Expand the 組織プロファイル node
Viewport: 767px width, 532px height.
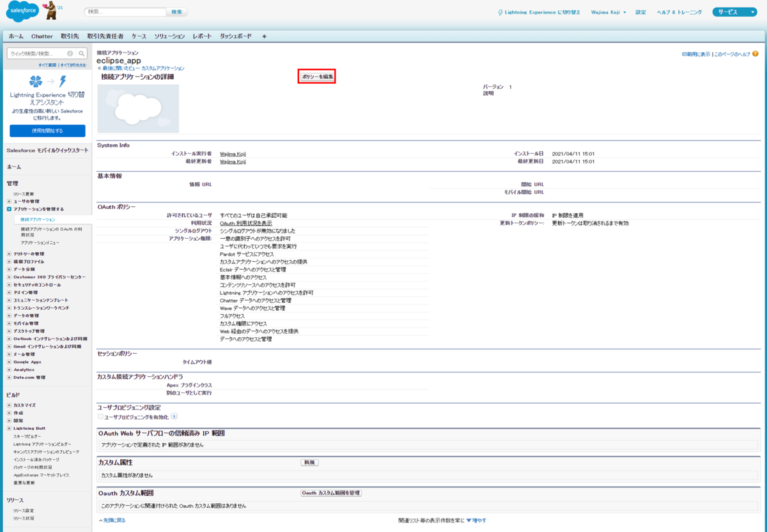coord(9,261)
